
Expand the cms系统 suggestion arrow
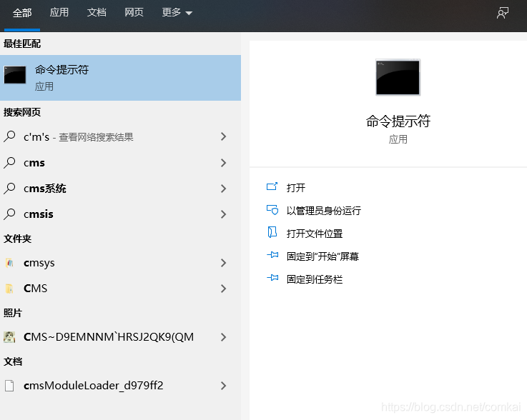(224, 189)
